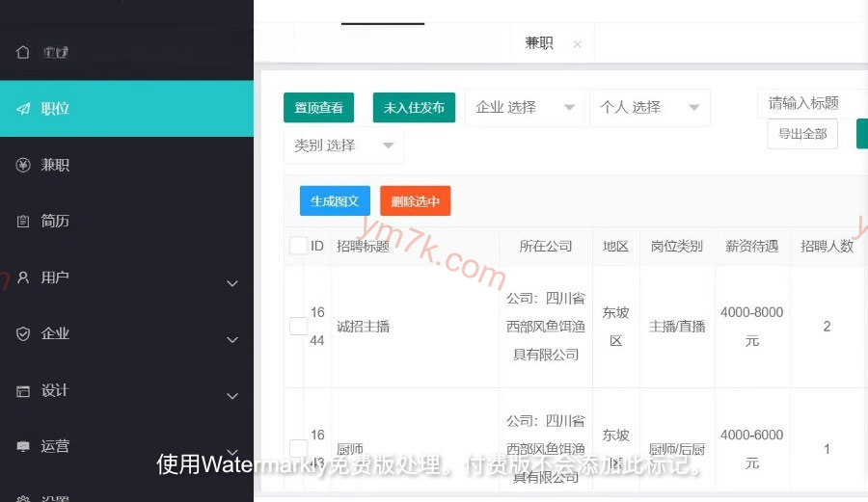
Task: Toggle the select-all header checkbox
Action: [x=298, y=246]
